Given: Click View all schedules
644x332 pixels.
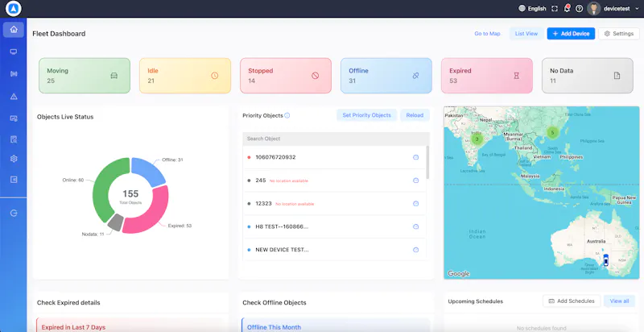Looking at the screenshot, I should coord(619,301).
